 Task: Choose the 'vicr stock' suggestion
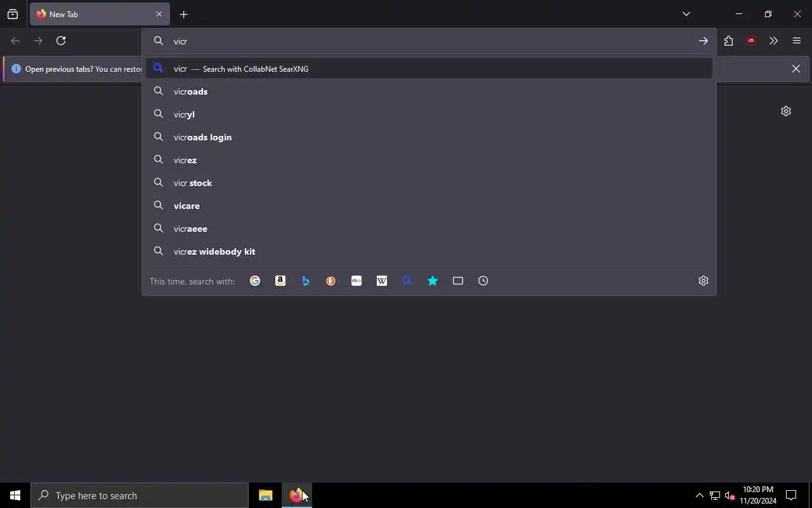(429, 183)
